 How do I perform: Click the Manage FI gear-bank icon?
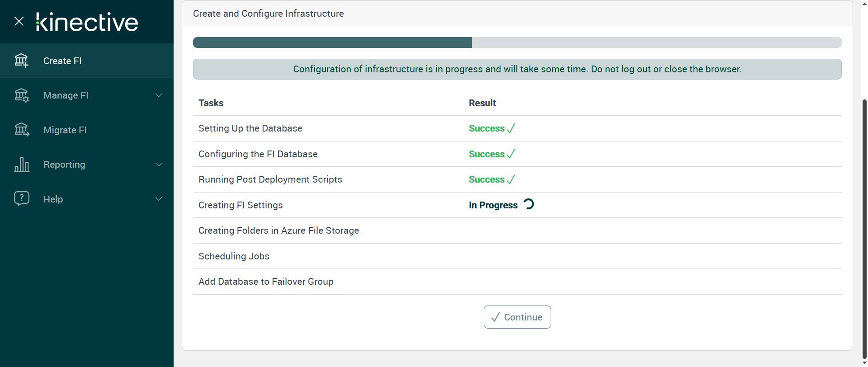click(21, 95)
